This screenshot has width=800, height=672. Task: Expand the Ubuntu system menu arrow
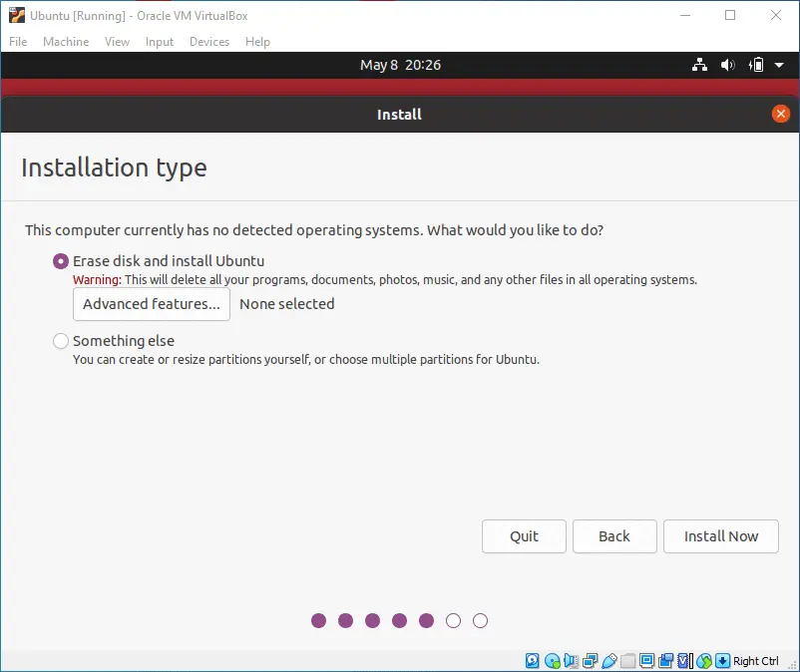click(x=779, y=65)
